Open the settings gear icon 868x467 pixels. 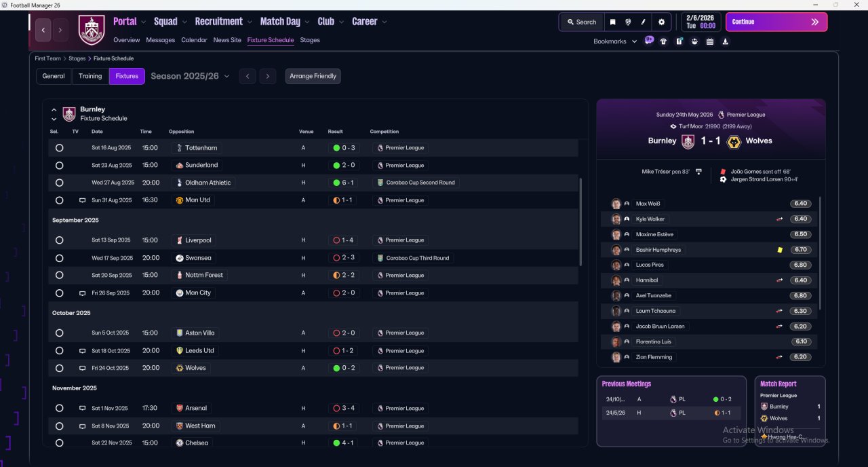point(662,22)
